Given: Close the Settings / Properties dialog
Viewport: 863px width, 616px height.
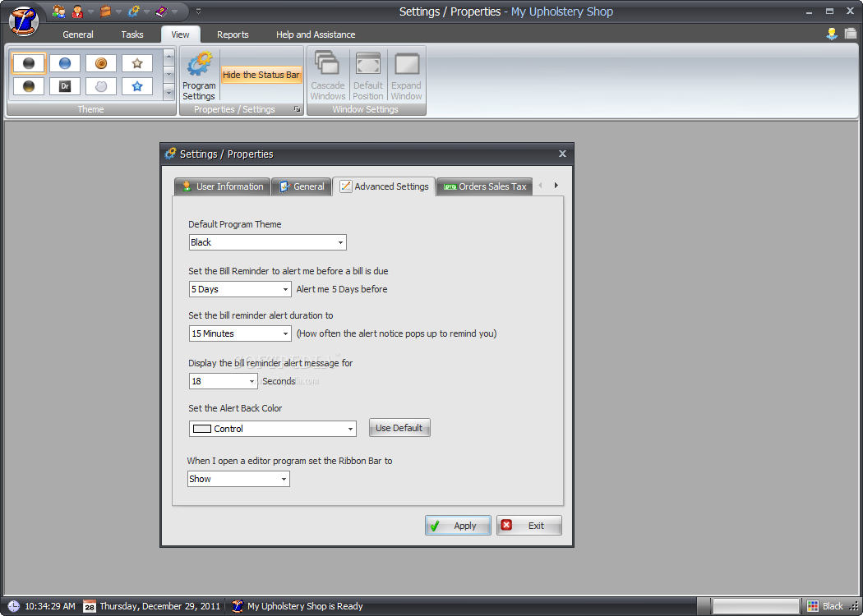Looking at the screenshot, I should click(562, 154).
